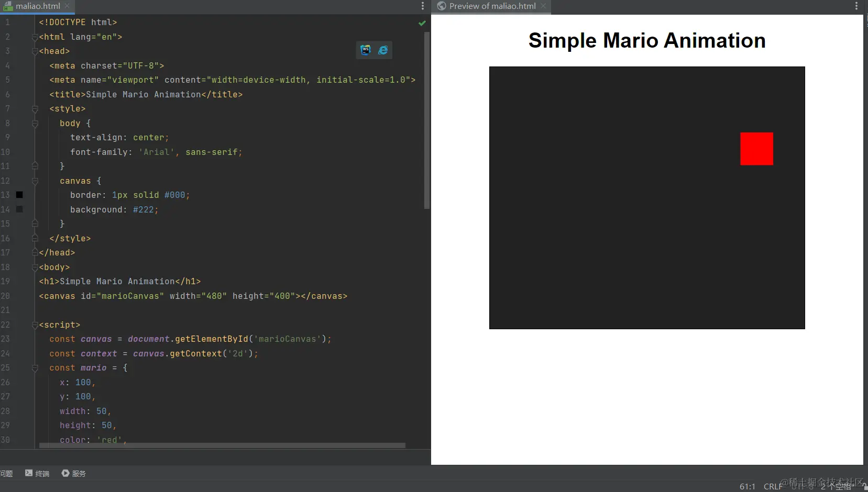Click 'text-align: center;' in the CSS

tap(119, 138)
